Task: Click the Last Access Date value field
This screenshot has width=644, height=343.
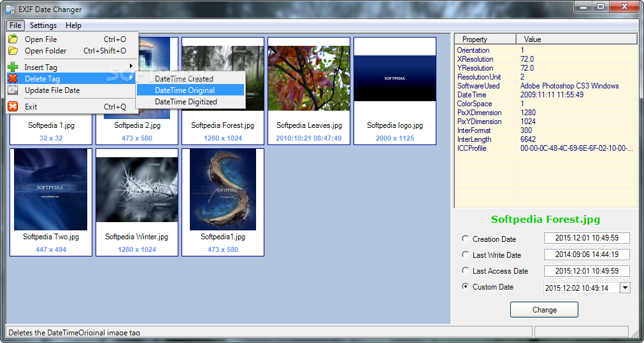Action: 587,271
